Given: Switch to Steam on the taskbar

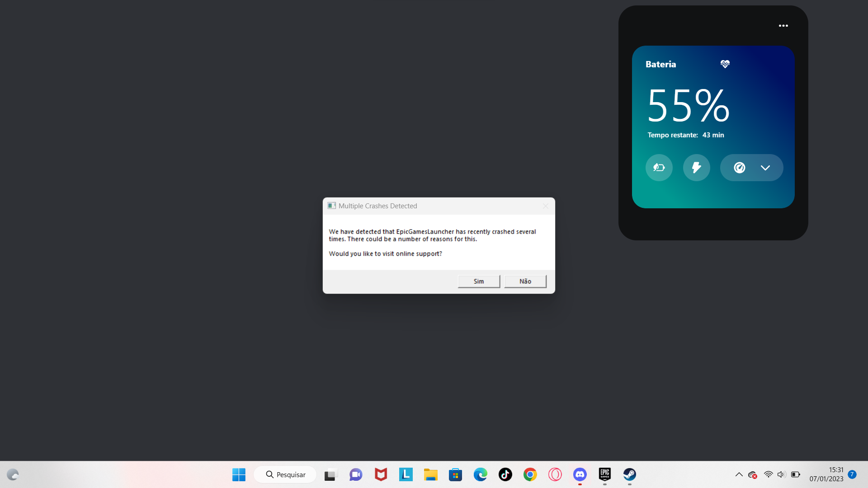Looking at the screenshot, I should [x=629, y=474].
